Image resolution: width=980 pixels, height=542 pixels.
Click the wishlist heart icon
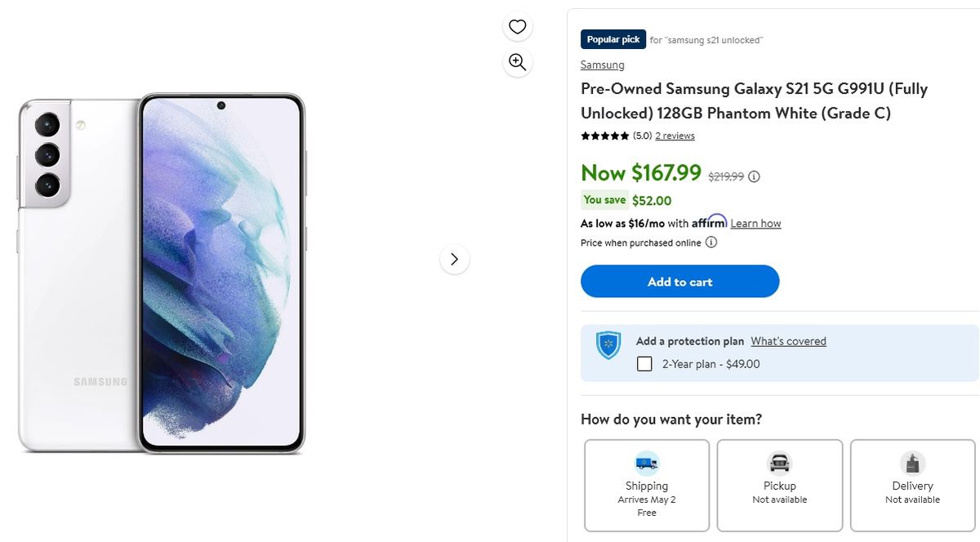tap(517, 26)
